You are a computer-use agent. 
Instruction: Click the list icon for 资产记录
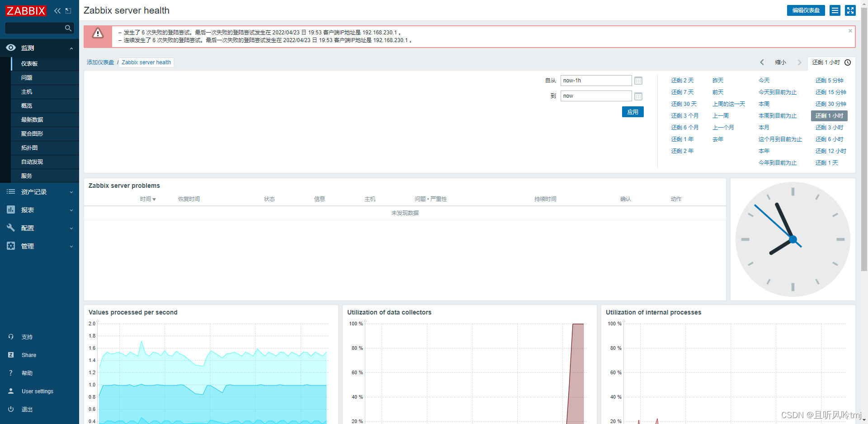tap(11, 192)
